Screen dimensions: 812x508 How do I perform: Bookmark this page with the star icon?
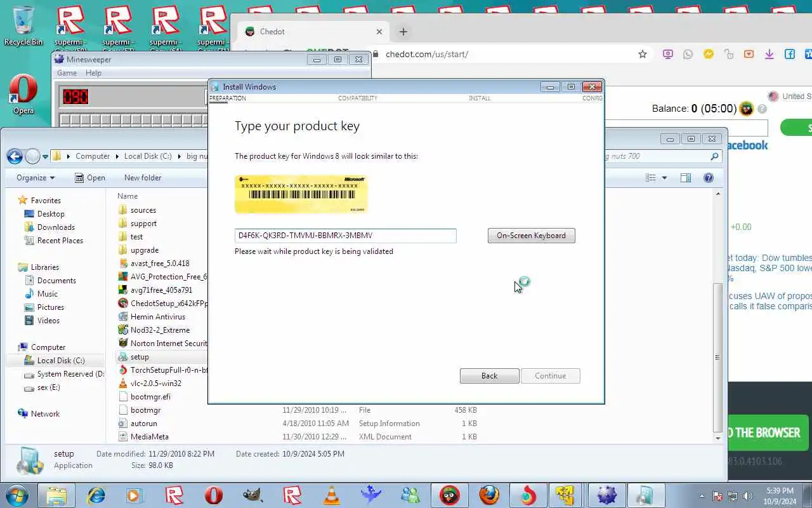tap(643, 54)
